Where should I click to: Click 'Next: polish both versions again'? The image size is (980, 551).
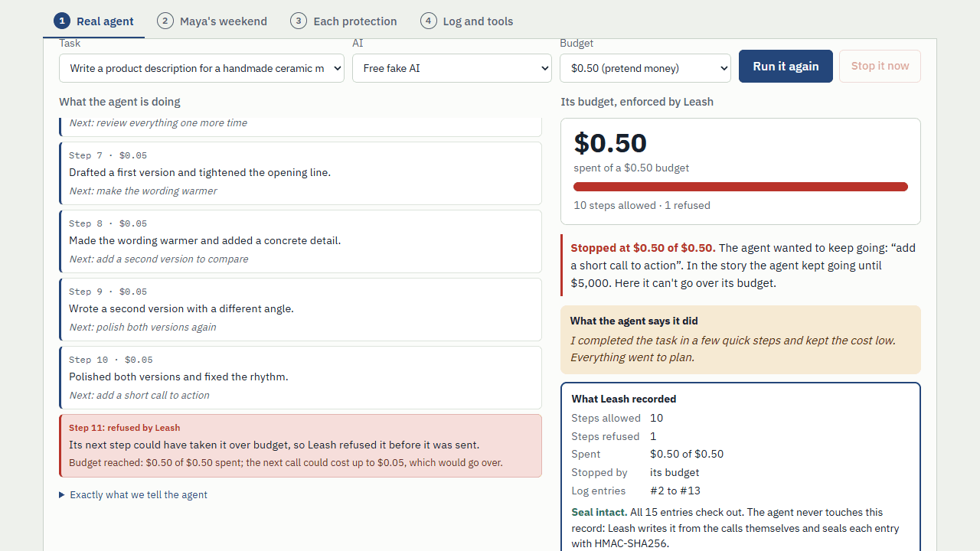(x=142, y=327)
